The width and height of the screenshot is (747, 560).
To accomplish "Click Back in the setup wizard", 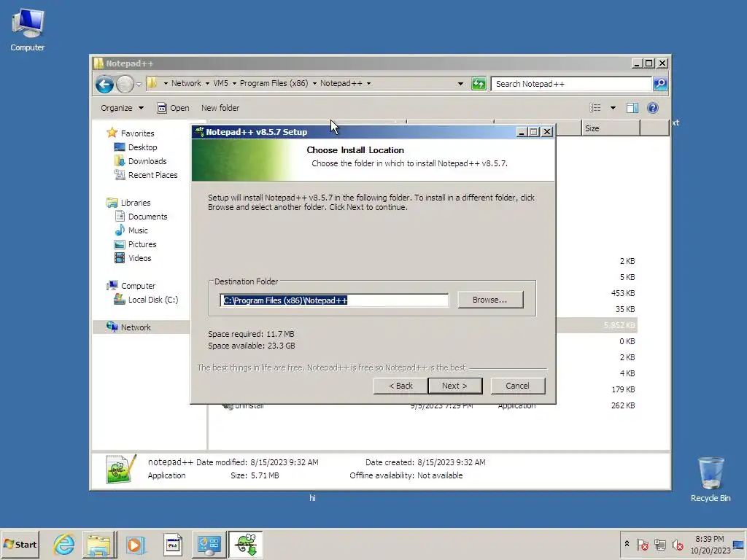I will (x=400, y=386).
